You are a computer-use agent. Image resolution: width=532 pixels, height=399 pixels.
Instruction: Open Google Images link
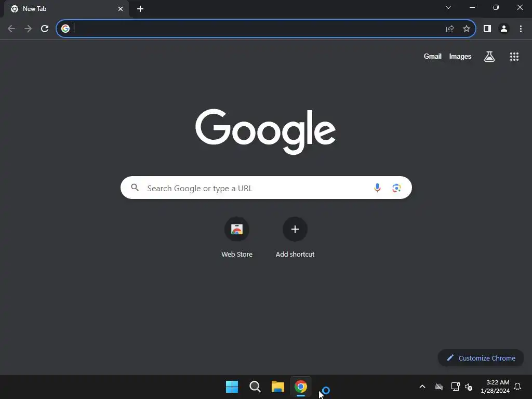point(460,56)
